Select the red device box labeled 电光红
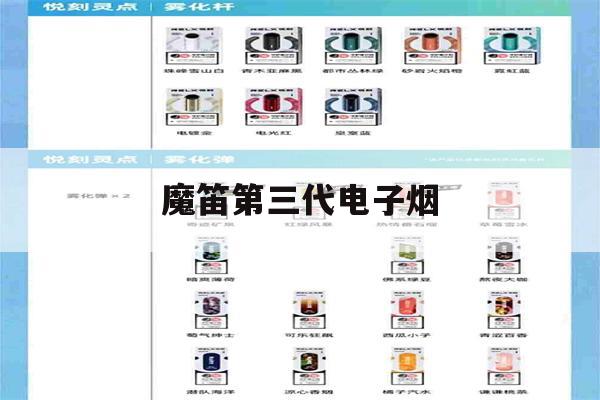This screenshot has width=600, height=400. (x=273, y=107)
